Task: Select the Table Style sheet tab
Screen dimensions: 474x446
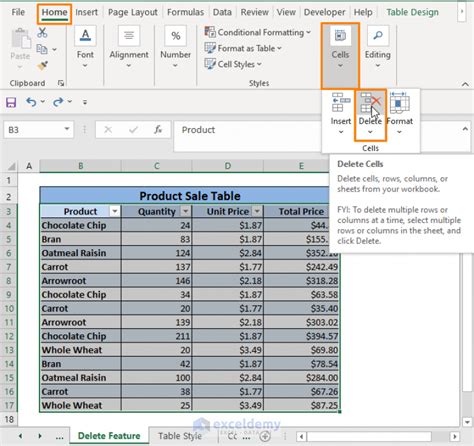Action: pos(180,436)
